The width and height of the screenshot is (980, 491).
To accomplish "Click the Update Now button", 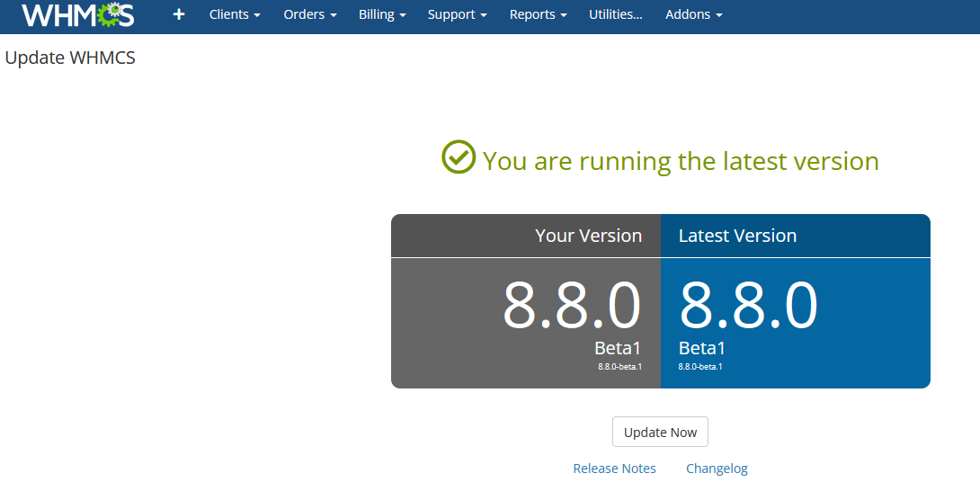I will pyautogui.click(x=660, y=433).
